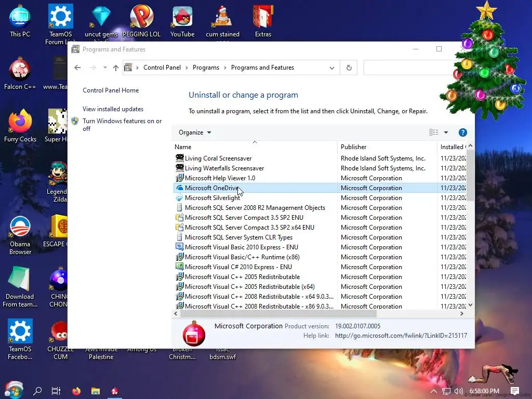Click the Up one level arrow
Image resolution: width=532 pixels, height=399 pixels.
116,68
